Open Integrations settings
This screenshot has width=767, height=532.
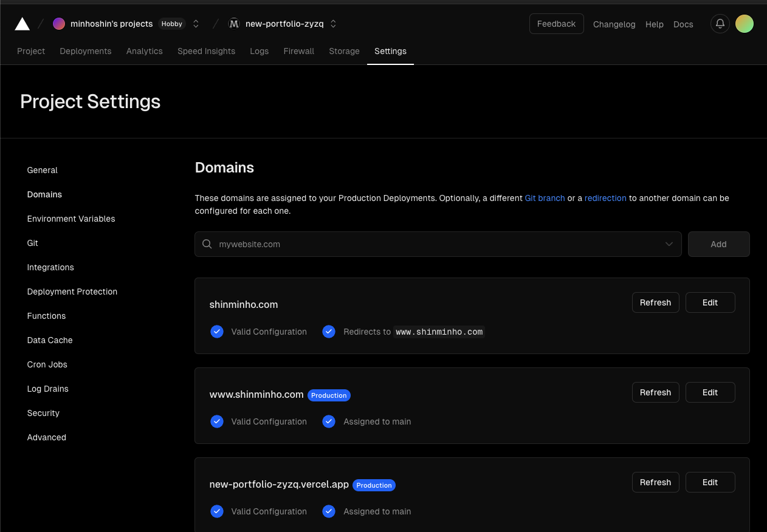pos(50,267)
